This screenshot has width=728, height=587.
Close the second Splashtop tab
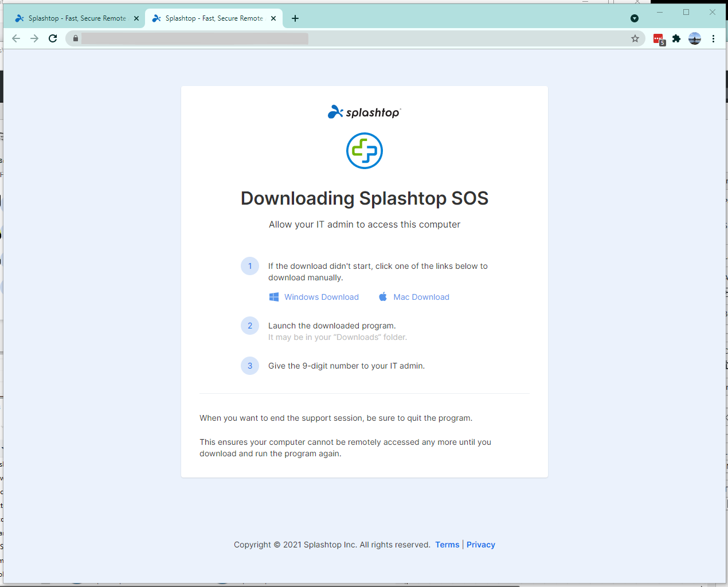[x=273, y=18]
